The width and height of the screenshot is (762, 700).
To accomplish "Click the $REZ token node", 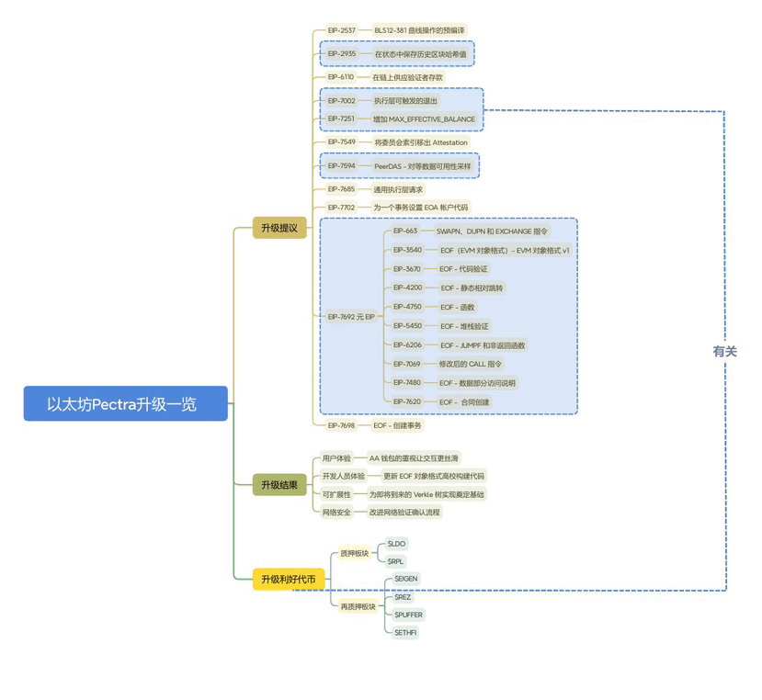I will point(403,597).
